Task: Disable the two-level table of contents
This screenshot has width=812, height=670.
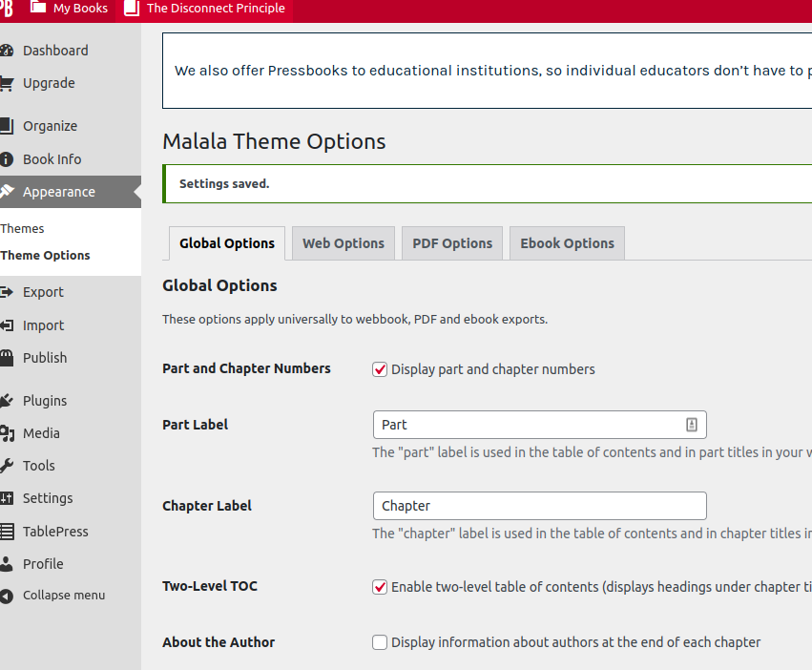Action: [380, 587]
